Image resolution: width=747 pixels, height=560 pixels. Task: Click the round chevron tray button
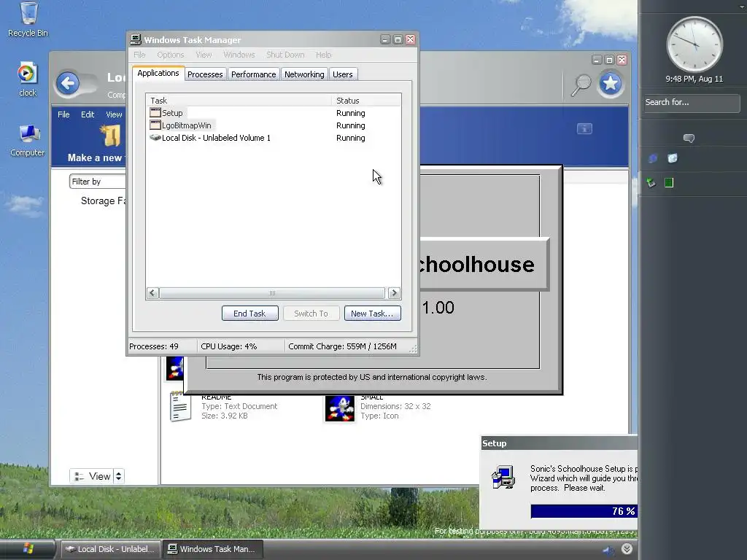tap(627, 549)
